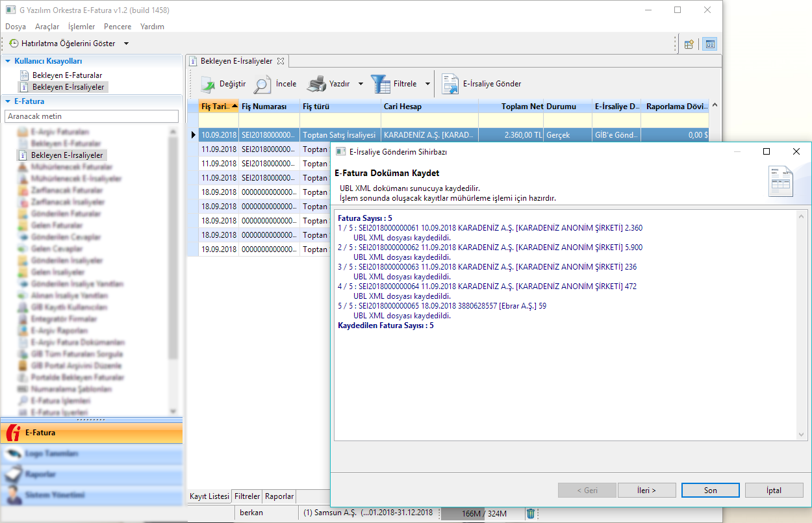812x523 pixels.
Task: Open the İşlemler menu
Action: pyautogui.click(x=81, y=27)
